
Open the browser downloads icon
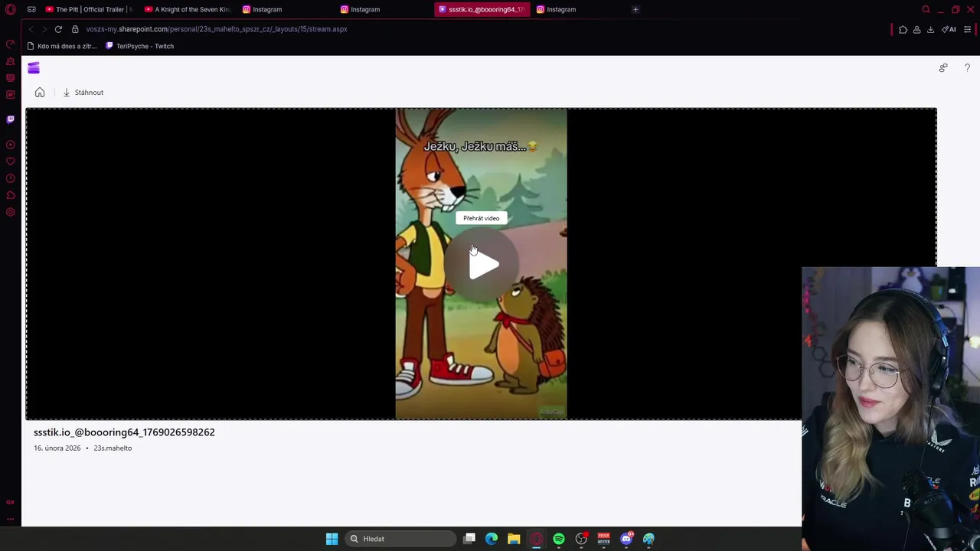coord(930,29)
